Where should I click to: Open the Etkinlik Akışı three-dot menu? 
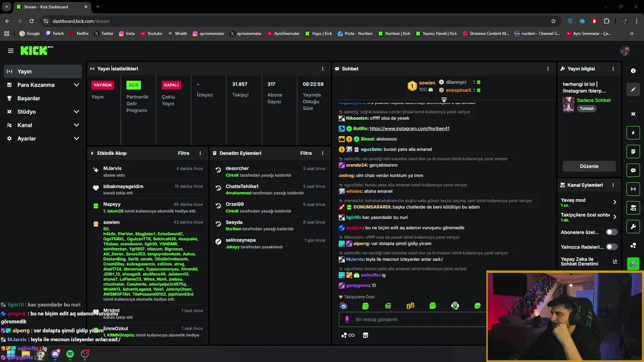[x=200, y=153]
